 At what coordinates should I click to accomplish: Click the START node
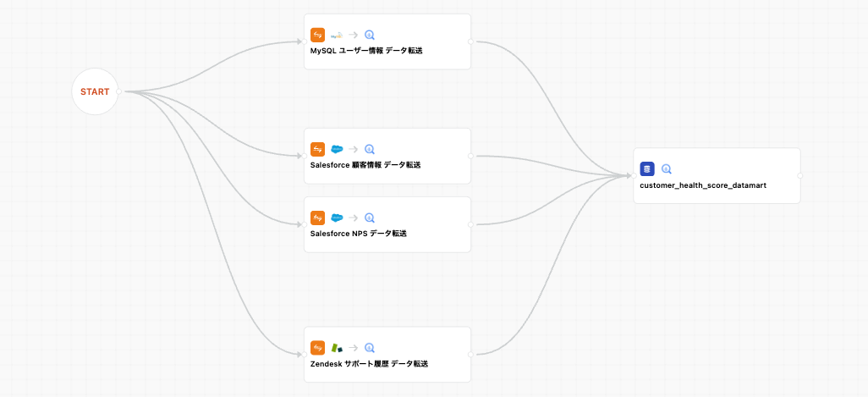[x=95, y=91]
